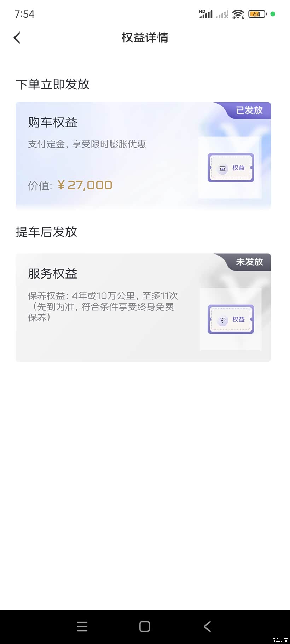This screenshot has width=290, height=644.
Task: Tap the HD signal strength icon
Action: point(205,14)
